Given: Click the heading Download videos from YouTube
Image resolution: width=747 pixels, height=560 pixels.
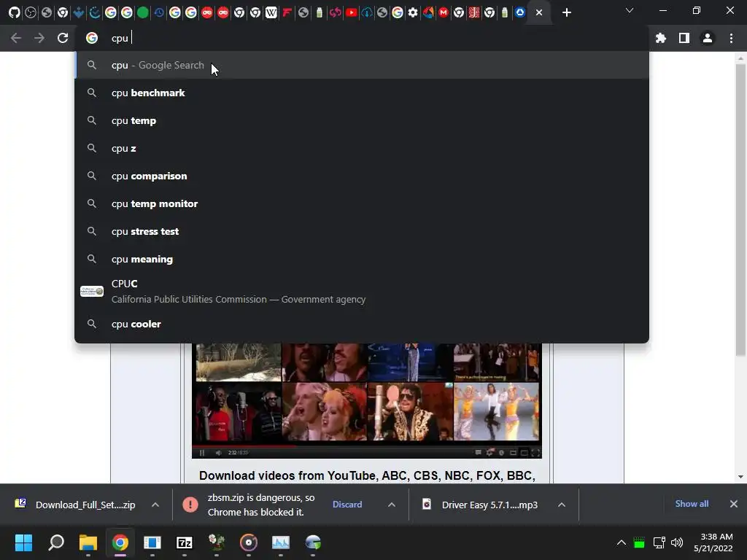Looking at the screenshot, I should (x=367, y=475).
